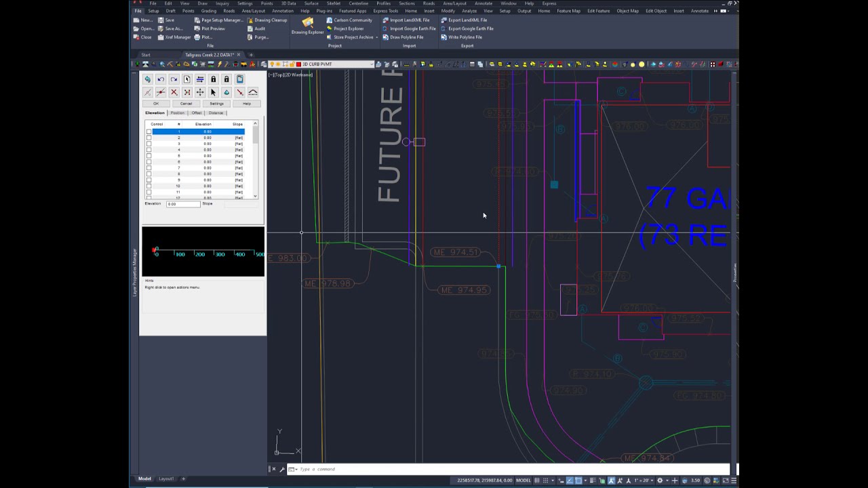Open the Grading ribbon tab
868x488 pixels.
click(x=209, y=12)
